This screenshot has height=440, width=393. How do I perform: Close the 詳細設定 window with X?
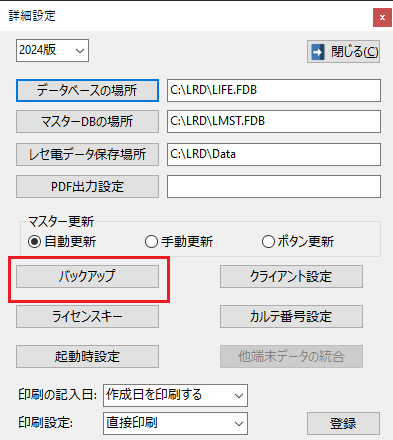382,17
